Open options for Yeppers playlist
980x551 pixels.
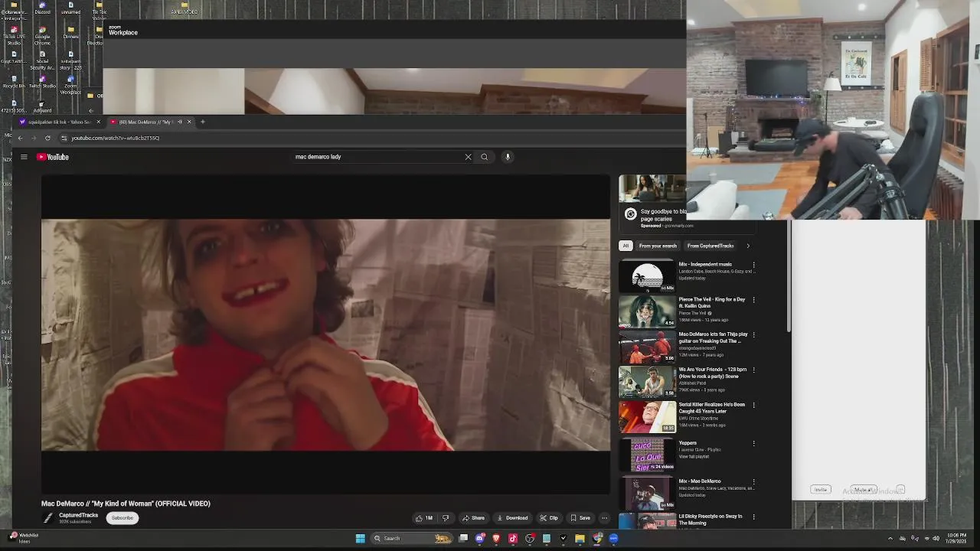(753, 443)
